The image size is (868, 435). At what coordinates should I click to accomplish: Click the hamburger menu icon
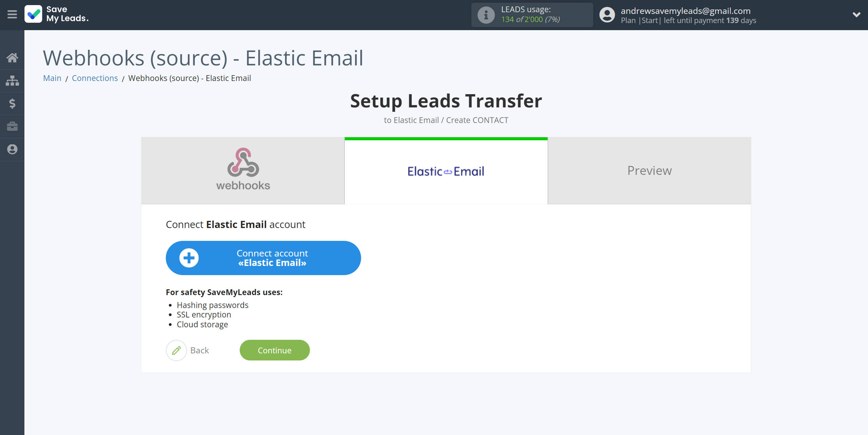(x=12, y=15)
